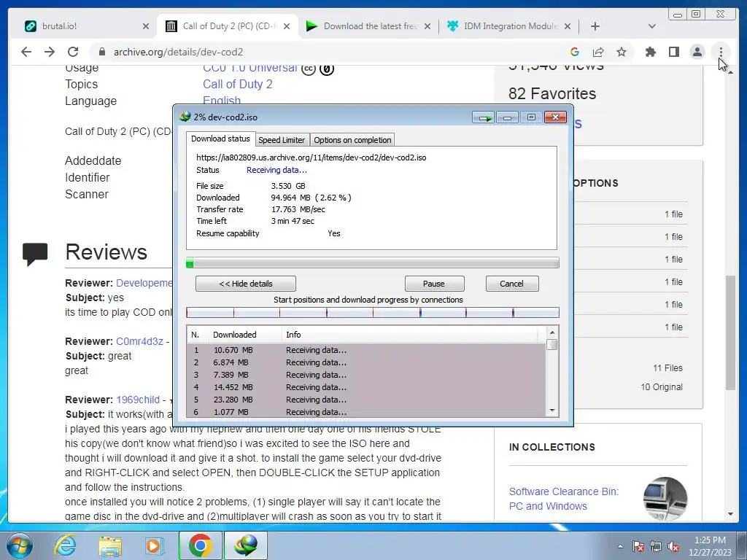The image size is (747, 560).
Task: Click the IDM dialog title icon
Action: pos(185,117)
